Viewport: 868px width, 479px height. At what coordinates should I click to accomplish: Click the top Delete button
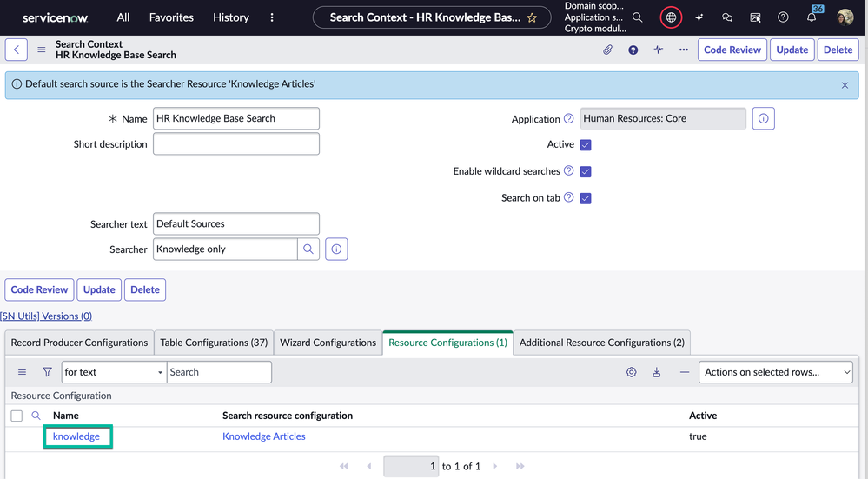tap(838, 50)
